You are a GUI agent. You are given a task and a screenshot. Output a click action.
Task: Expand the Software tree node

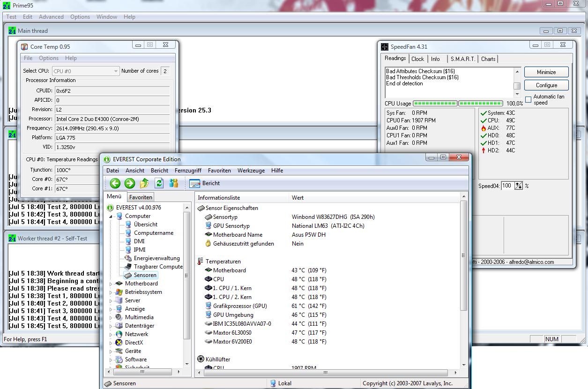tap(112, 360)
